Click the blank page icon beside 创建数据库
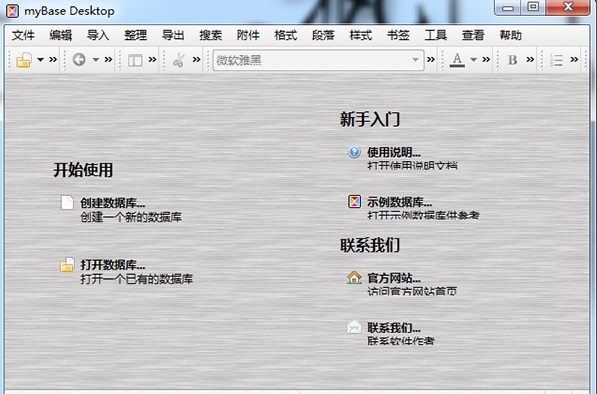The height and width of the screenshot is (394, 597). tap(67, 202)
